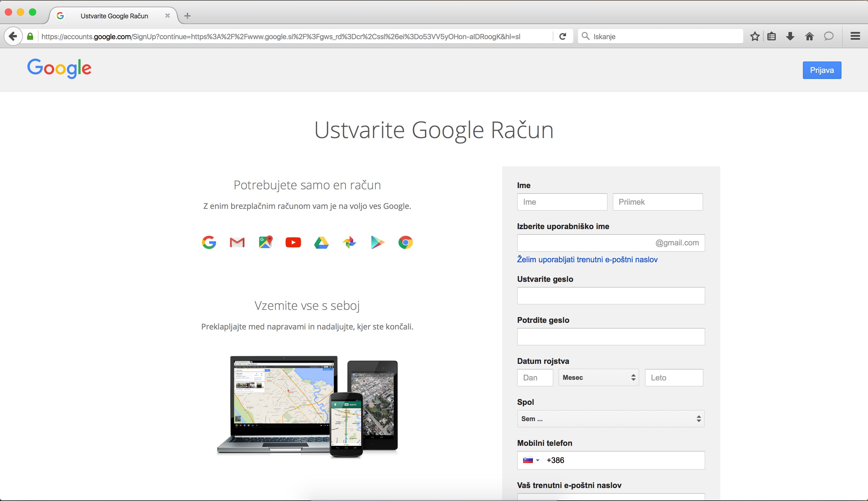Bookmark this page with the star icon
868x501 pixels.
click(755, 36)
